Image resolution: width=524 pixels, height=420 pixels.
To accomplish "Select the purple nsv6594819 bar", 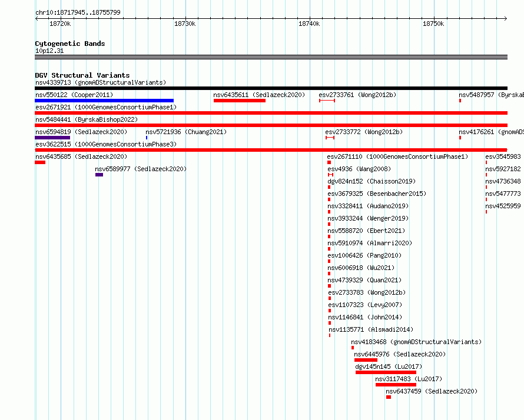I will click(52, 138).
